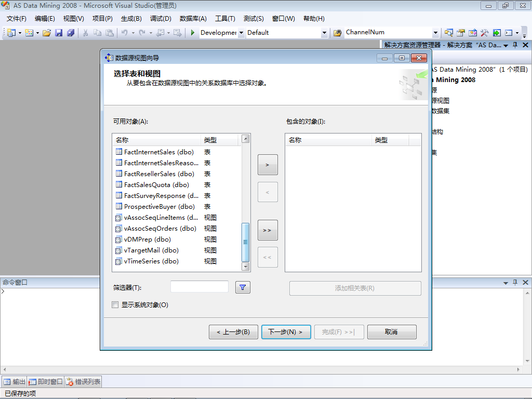Click the Undo arrow icon
The image size is (532, 399).
click(x=125, y=33)
